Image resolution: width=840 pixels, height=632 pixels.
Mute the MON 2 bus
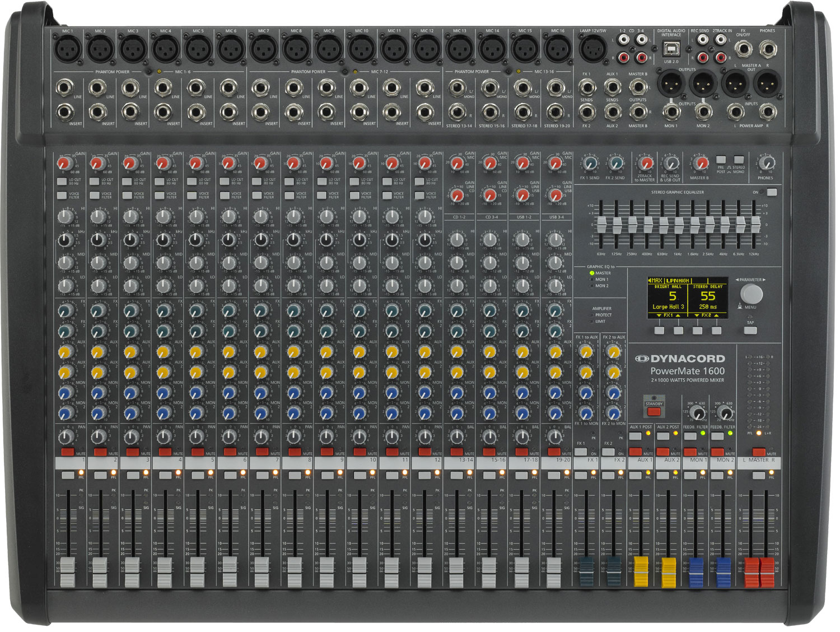click(x=717, y=452)
